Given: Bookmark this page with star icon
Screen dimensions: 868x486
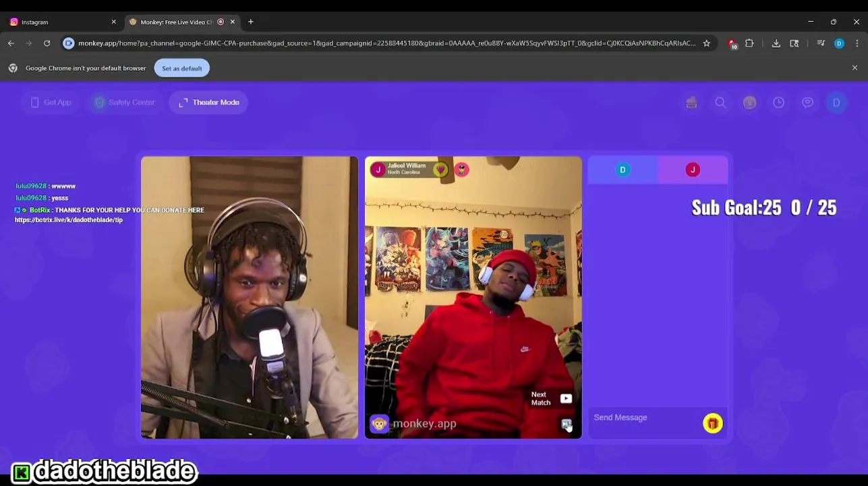Looking at the screenshot, I should 707,43.
